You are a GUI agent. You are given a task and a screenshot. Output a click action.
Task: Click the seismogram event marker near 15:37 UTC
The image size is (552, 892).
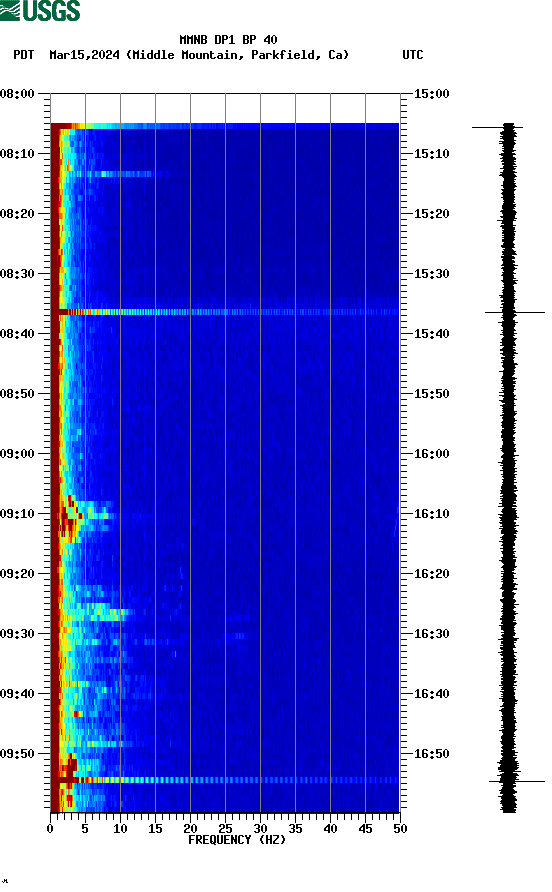515,312
